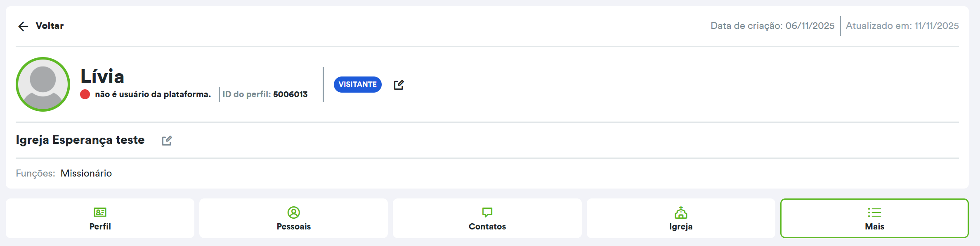Edit Igreja Esperança teste via the pencil icon
This screenshot has width=980, height=246.
167,141
